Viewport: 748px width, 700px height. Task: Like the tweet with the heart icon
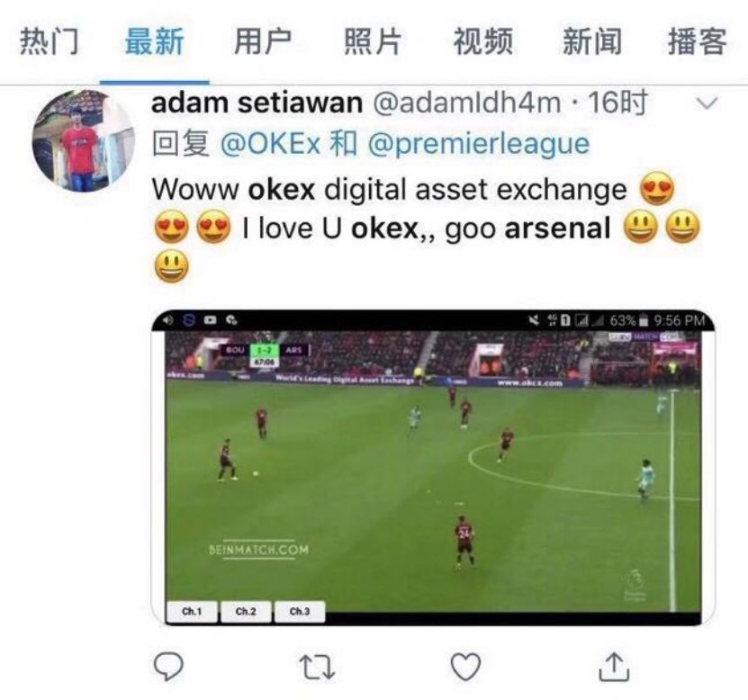click(x=464, y=667)
